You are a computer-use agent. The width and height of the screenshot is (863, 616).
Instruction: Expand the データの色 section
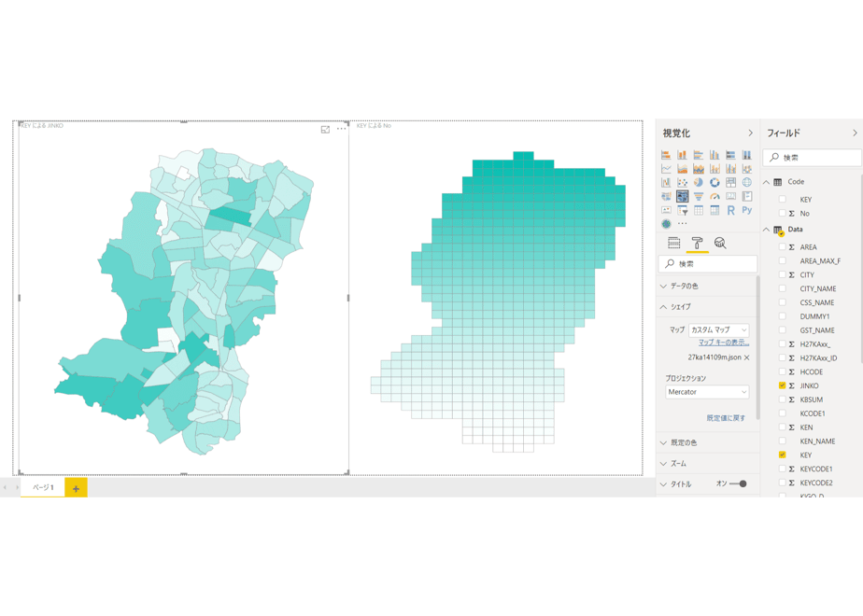pyautogui.click(x=707, y=286)
